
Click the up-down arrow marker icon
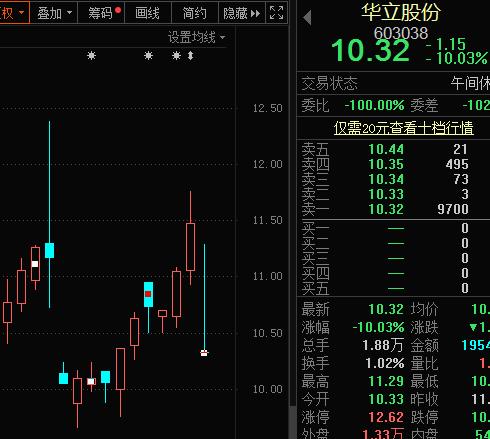[190, 55]
